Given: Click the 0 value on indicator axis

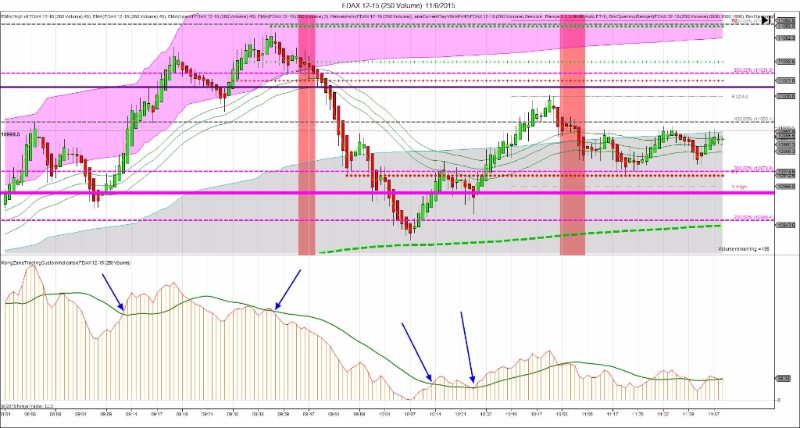Looking at the screenshot, I should click(779, 400).
